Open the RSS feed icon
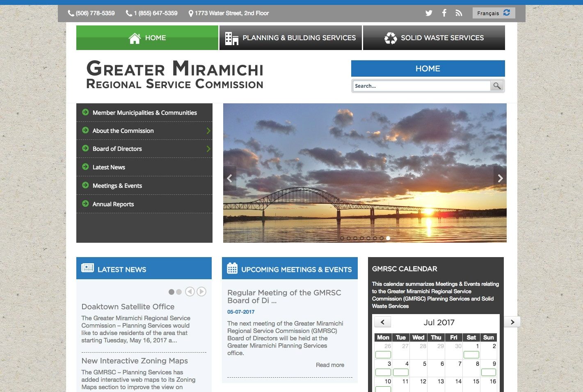This screenshot has height=392, width=583. (x=459, y=13)
